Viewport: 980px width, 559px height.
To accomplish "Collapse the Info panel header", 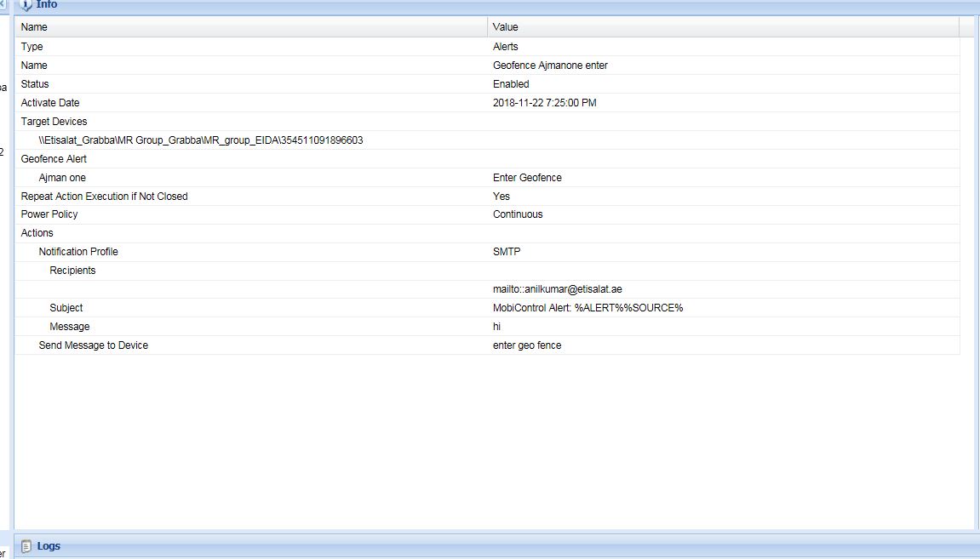I will click(48, 5).
